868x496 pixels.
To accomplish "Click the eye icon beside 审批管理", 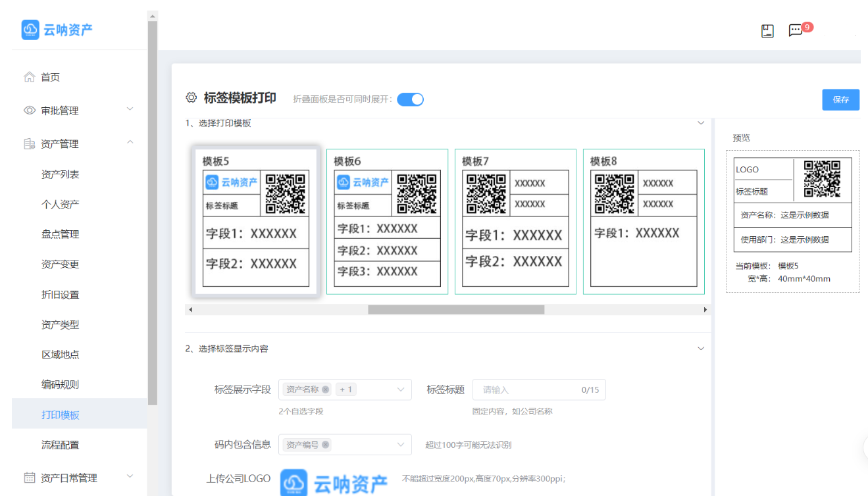I will point(28,110).
